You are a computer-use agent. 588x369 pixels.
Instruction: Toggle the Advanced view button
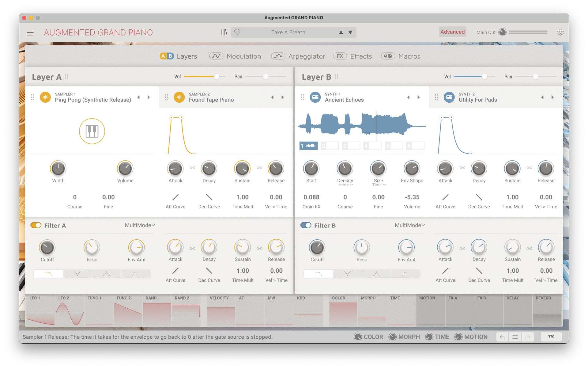click(x=452, y=32)
